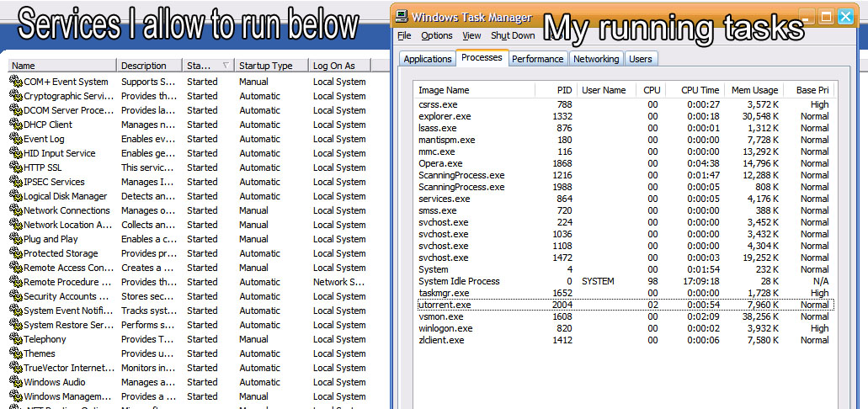The height and width of the screenshot is (409, 868).
Task: Click the Event Log service gear icon
Action: click(15, 139)
